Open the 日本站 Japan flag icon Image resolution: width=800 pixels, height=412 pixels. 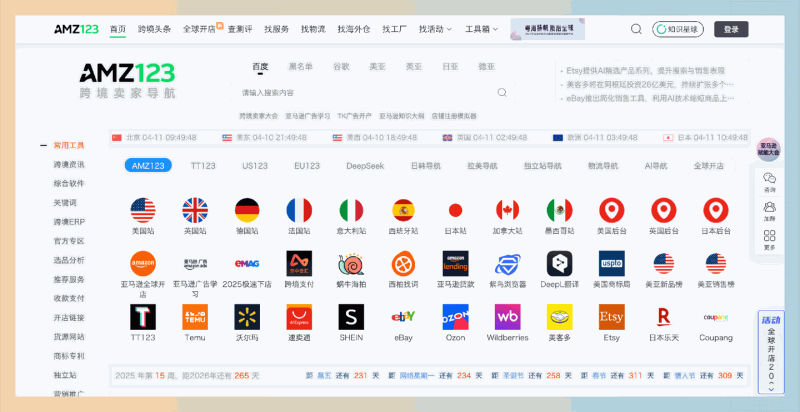(x=455, y=210)
